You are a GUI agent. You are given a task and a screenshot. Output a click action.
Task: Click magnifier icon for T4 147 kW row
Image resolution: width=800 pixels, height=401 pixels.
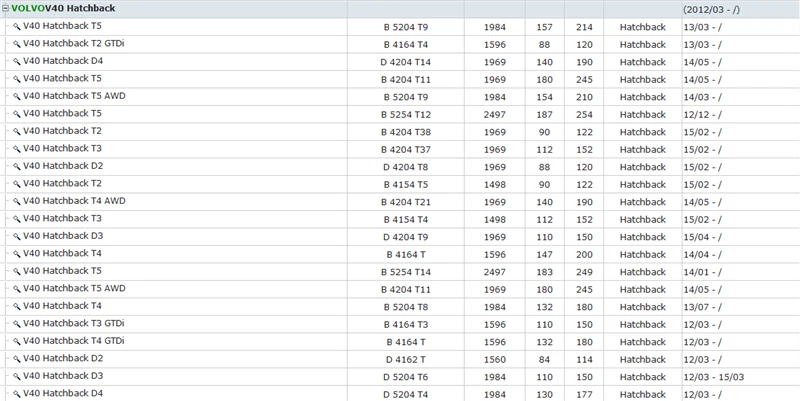(17, 254)
